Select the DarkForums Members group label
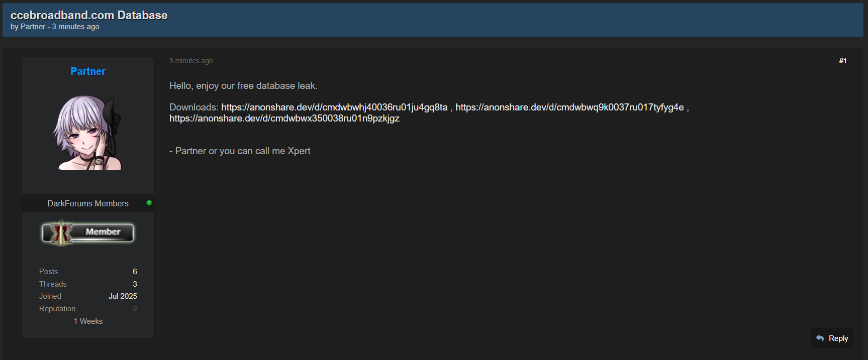868x360 pixels. (88, 203)
